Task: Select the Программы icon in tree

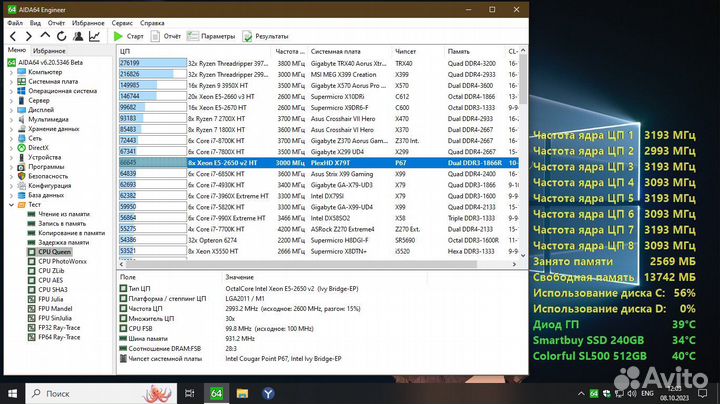Action: (x=22, y=167)
